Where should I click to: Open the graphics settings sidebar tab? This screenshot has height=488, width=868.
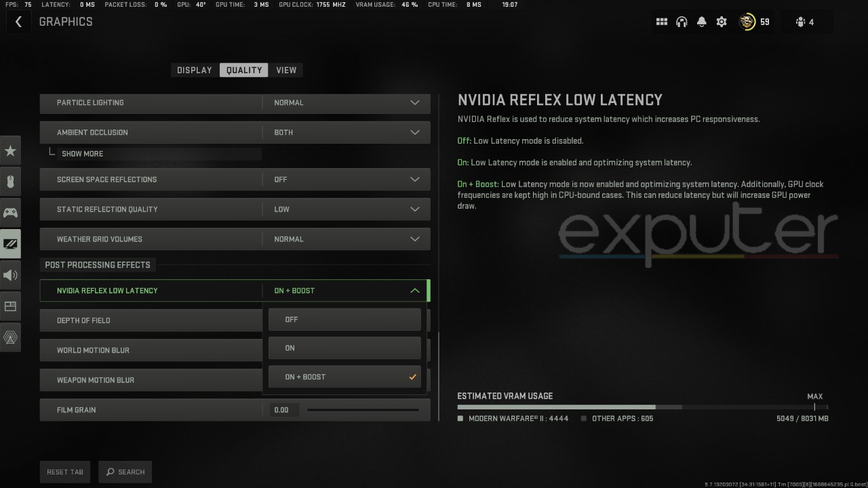[10, 244]
